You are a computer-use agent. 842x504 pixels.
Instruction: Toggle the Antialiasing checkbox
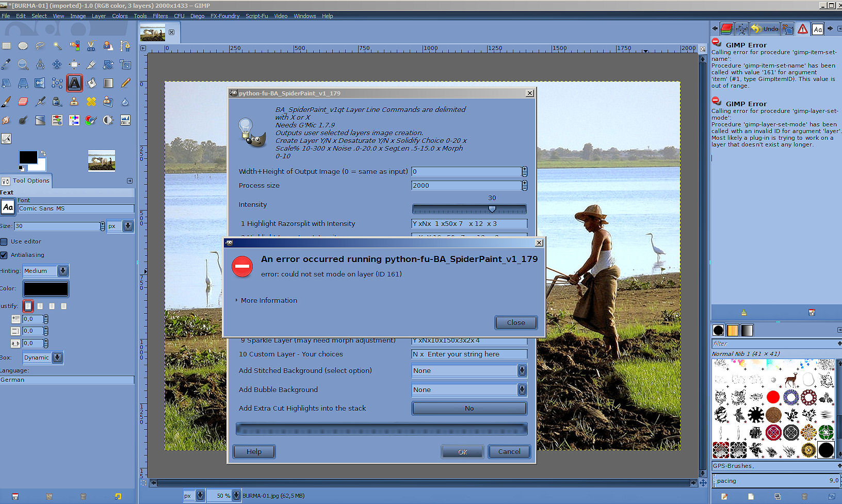coord(4,255)
